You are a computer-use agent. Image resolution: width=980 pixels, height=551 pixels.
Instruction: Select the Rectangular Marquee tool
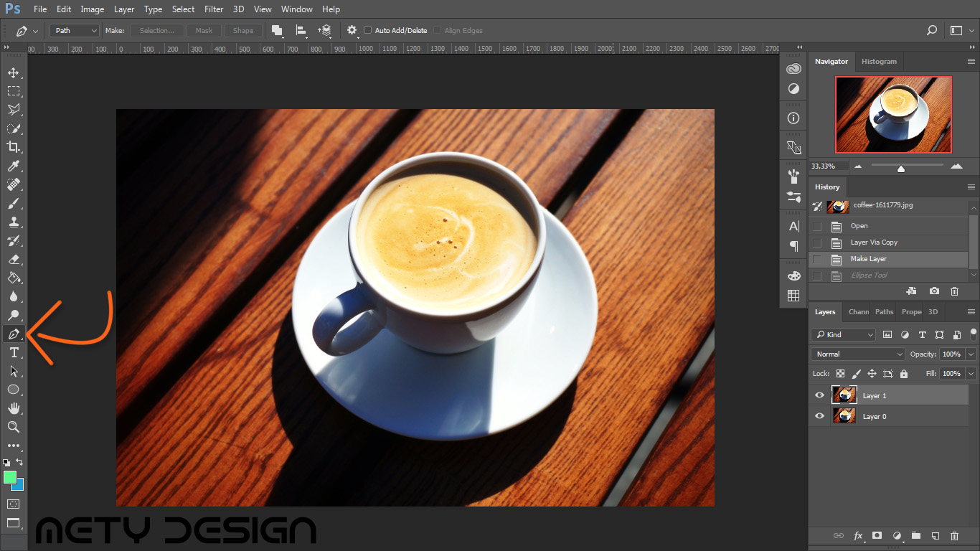13,91
